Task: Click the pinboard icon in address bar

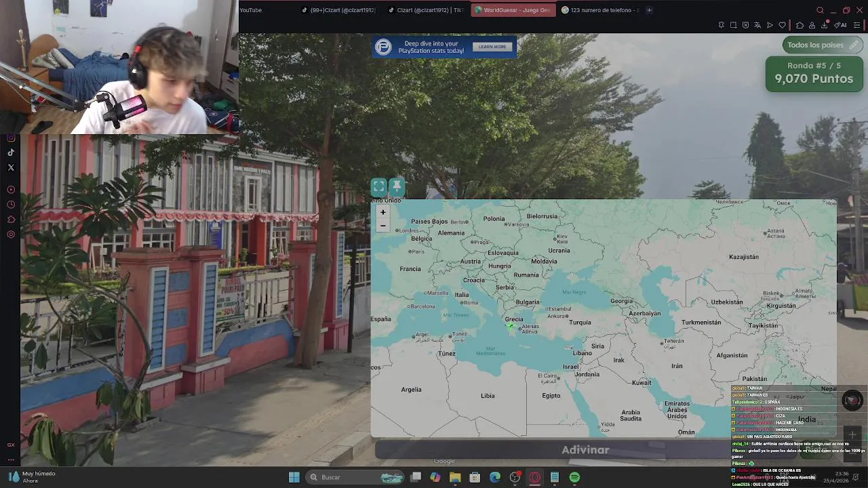Action: coord(721,25)
